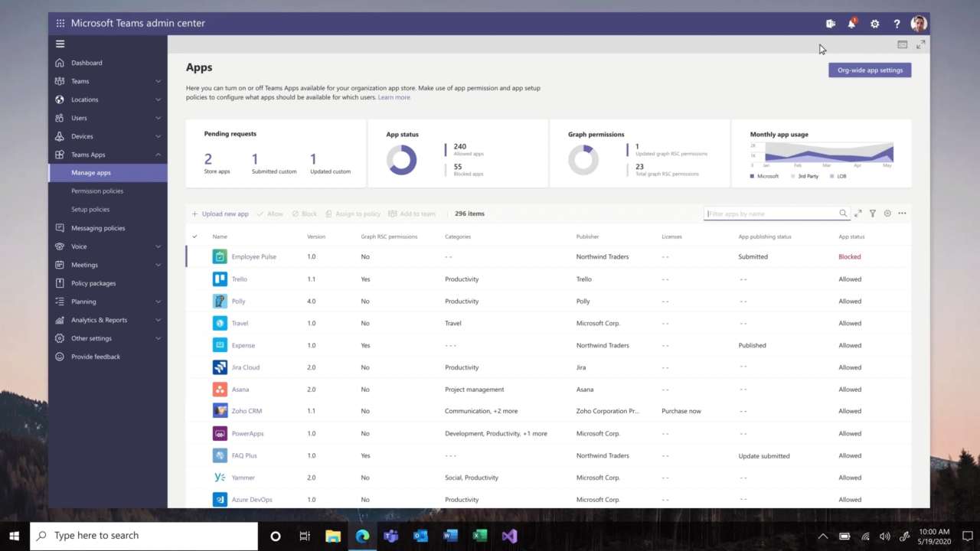Toggle the select-all checkmark in table header
This screenshot has height=551, width=980.
[x=194, y=236]
